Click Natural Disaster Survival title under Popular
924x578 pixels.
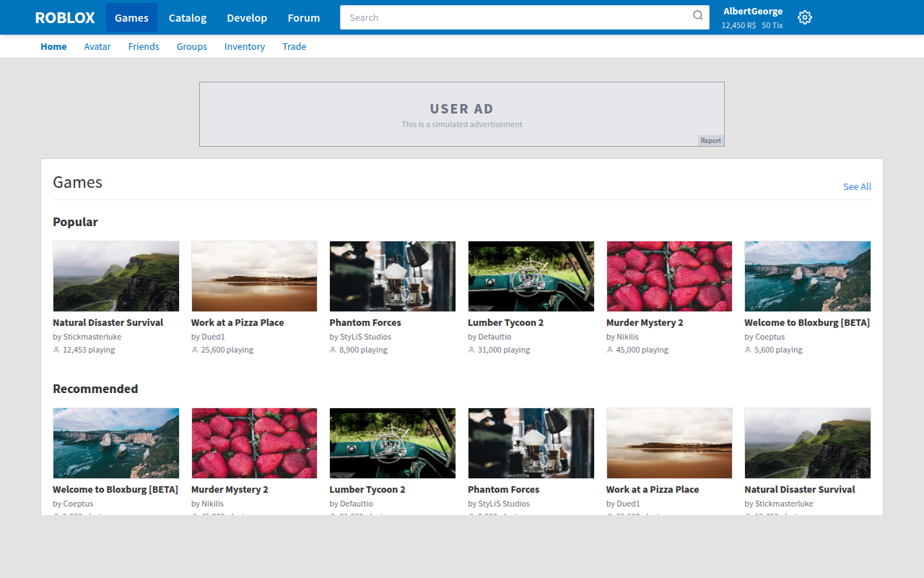(108, 322)
